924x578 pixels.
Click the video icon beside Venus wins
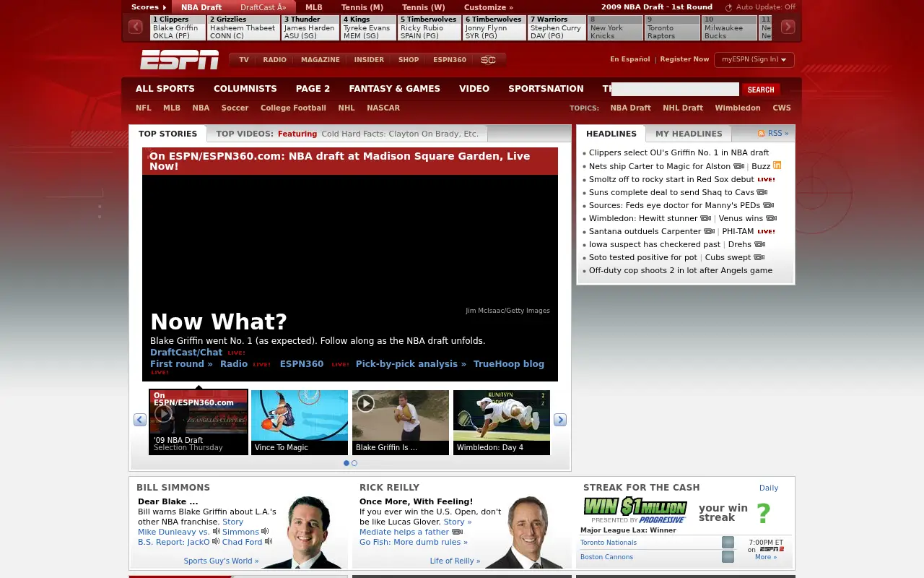point(771,218)
